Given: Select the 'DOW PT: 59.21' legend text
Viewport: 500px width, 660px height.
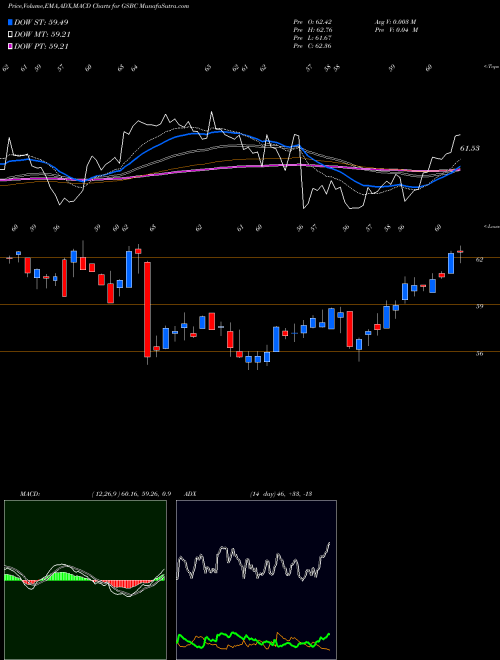Looking at the screenshot, I should coord(41,46).
